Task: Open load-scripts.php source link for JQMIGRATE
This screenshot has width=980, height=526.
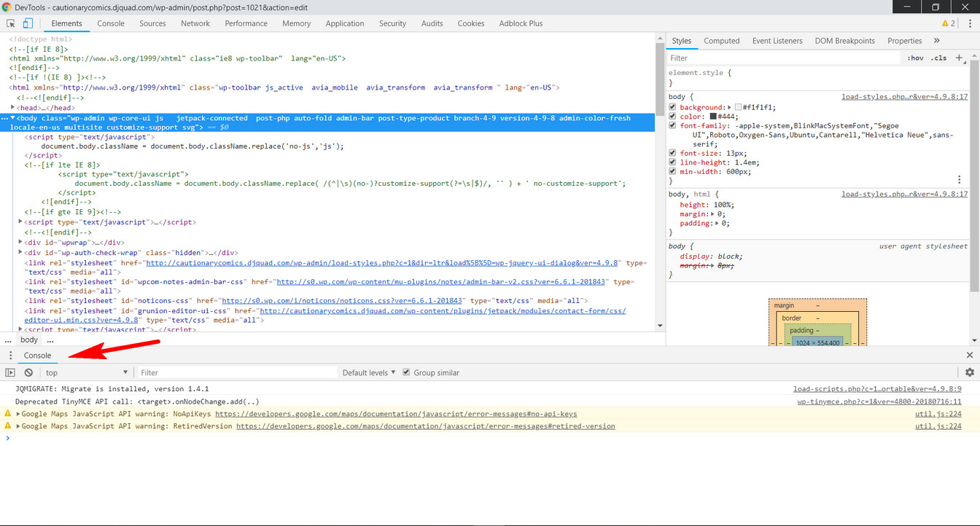Action: pyautogui.click(x=877, y=389)
